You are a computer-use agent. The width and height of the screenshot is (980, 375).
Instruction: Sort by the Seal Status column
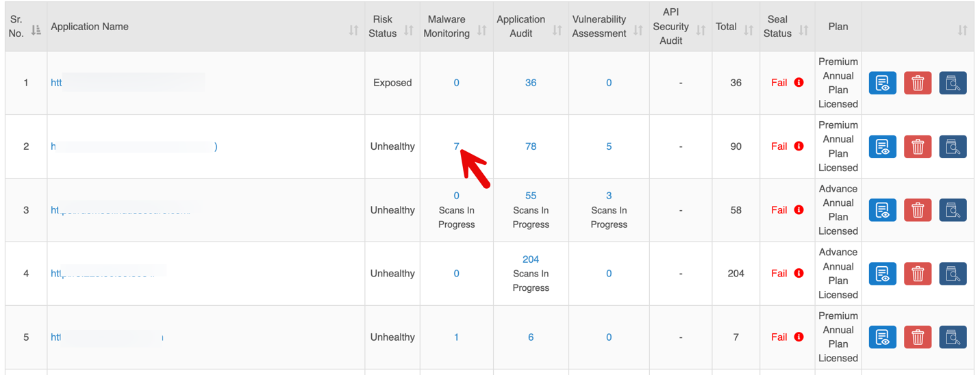(804, 30)
